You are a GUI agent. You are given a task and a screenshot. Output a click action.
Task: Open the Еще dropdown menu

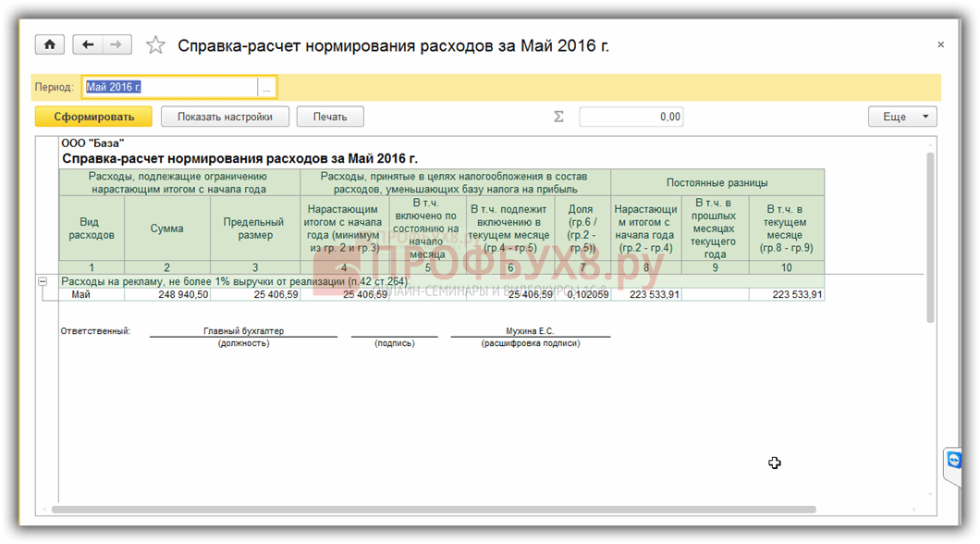click(x=901, y=117)
